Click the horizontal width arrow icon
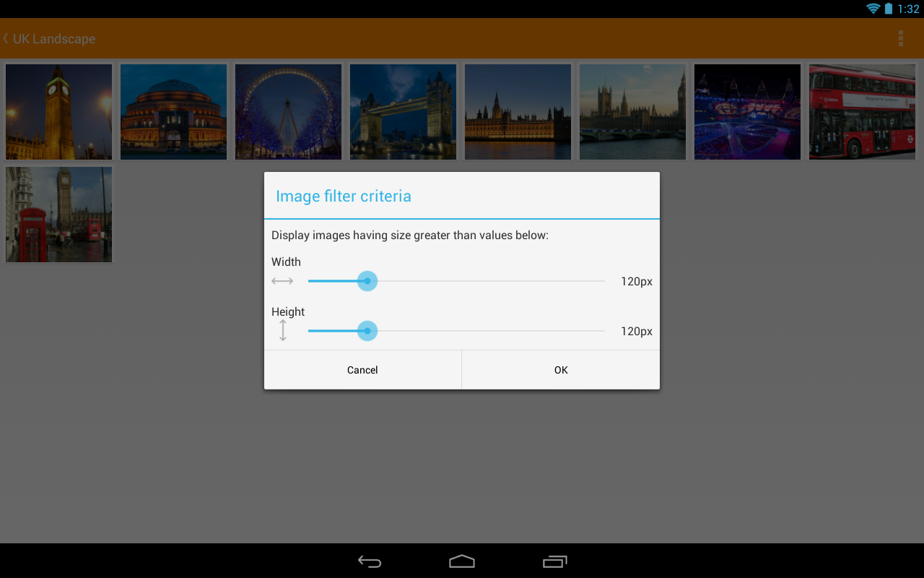Viewport: 924px width, 578px height. point(282,281)
